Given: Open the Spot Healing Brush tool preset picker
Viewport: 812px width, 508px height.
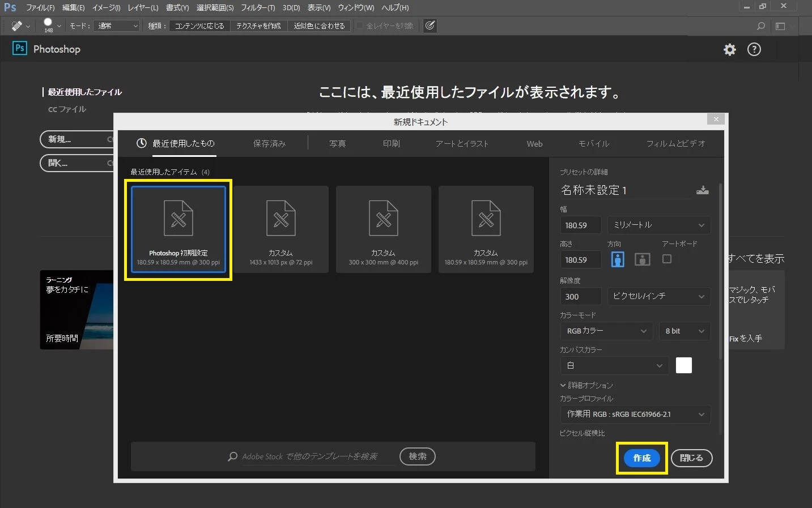Looking at the screenshot, I should pos(21,26).
